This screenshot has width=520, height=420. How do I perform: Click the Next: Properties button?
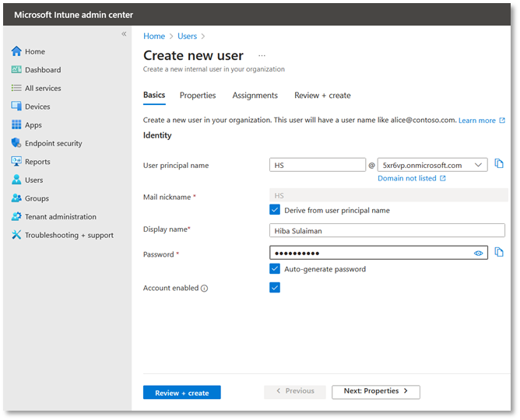point(375,391)
